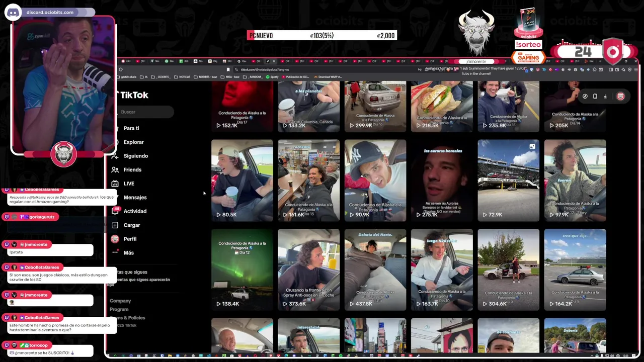This screenshot has height=362, width=644.
Task: Open the Explorar section
Action: coord(134,142)
